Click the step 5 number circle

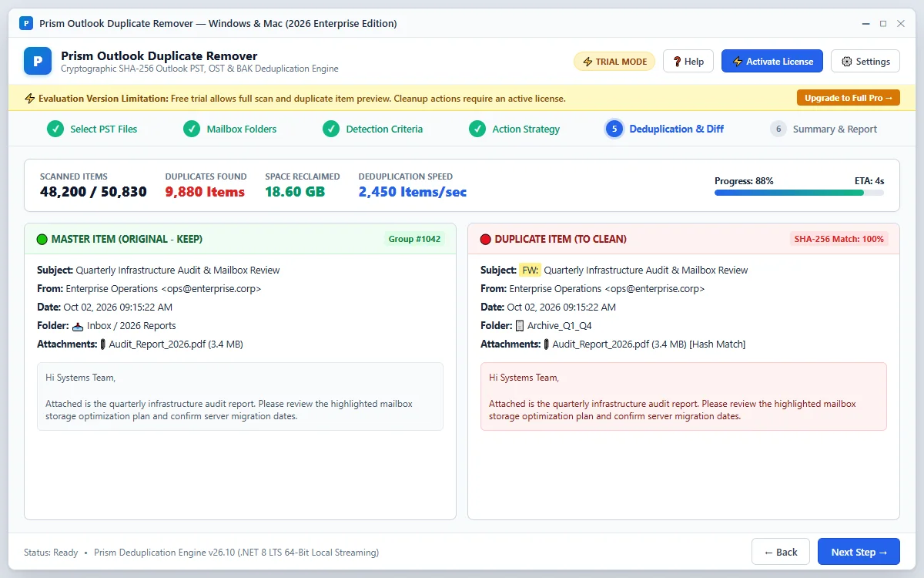[614, 129]
